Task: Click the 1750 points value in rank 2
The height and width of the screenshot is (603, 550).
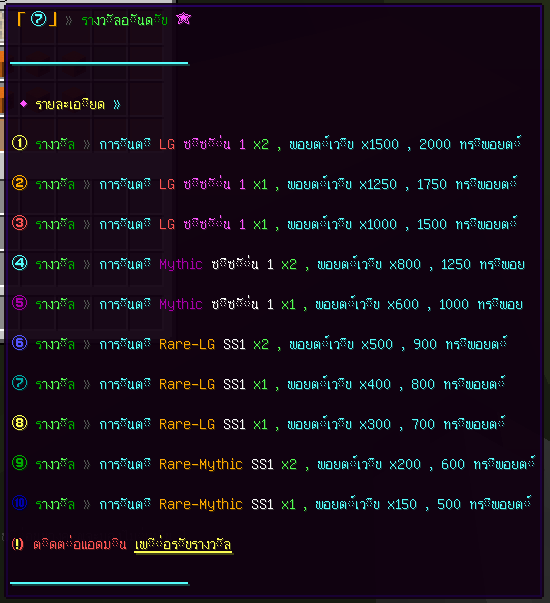Action: 432,185
